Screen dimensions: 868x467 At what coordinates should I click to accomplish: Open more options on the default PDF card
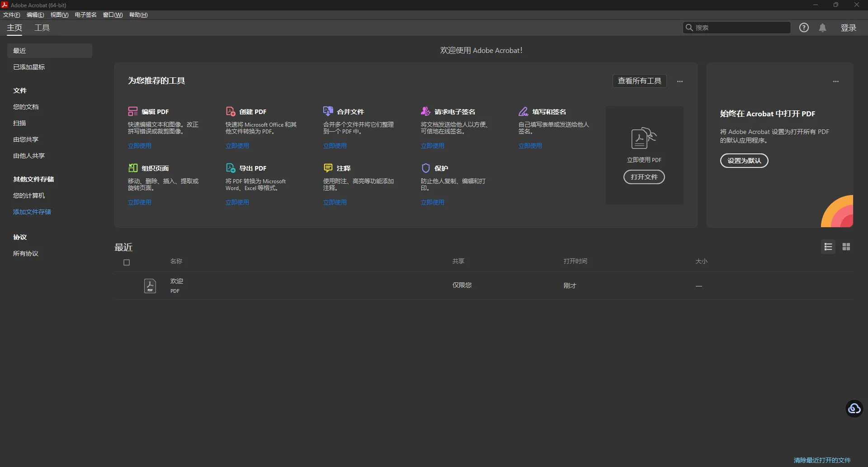coord(835,81)
